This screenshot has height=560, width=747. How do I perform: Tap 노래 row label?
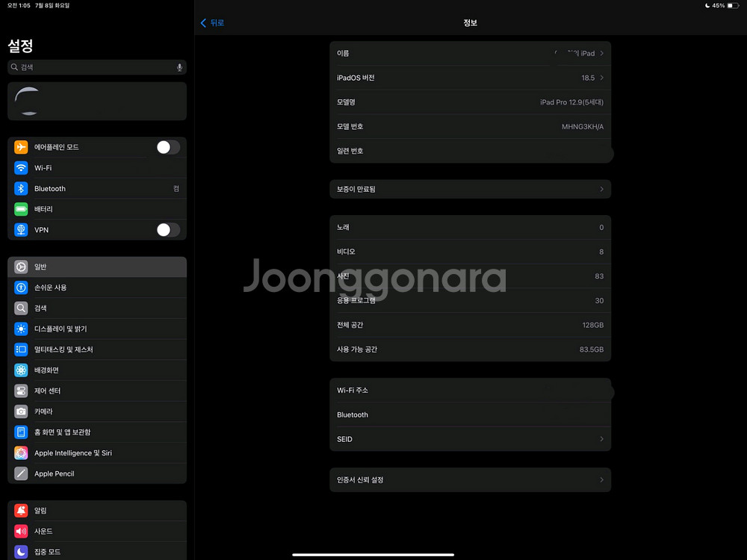(343, 228)
